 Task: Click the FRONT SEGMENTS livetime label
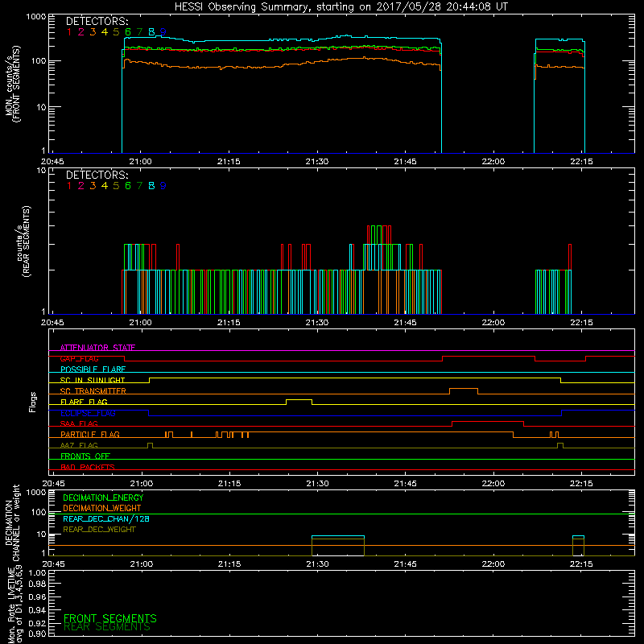coord(110,618)
